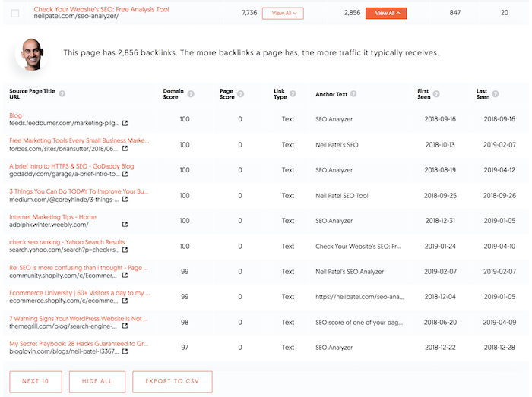Click the Domain Score column header
532x397 pixels.
coord(173,94)
